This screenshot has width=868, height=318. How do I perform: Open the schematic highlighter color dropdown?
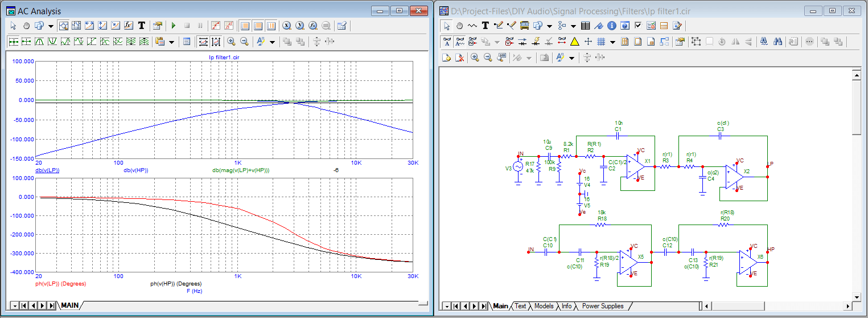pyautogui.click(x=571, y=58)
